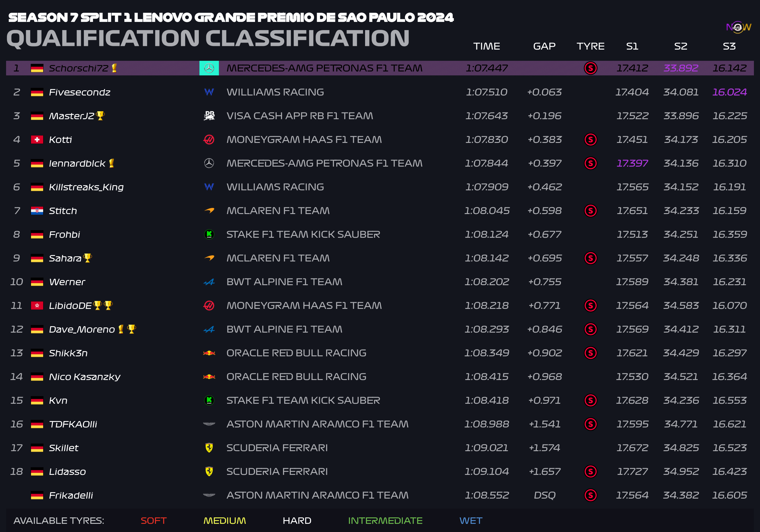Image resolution: width=760 pixels, height=532 pixels.
Task: Click the S2 column header
Action: (x=681, y=46)
